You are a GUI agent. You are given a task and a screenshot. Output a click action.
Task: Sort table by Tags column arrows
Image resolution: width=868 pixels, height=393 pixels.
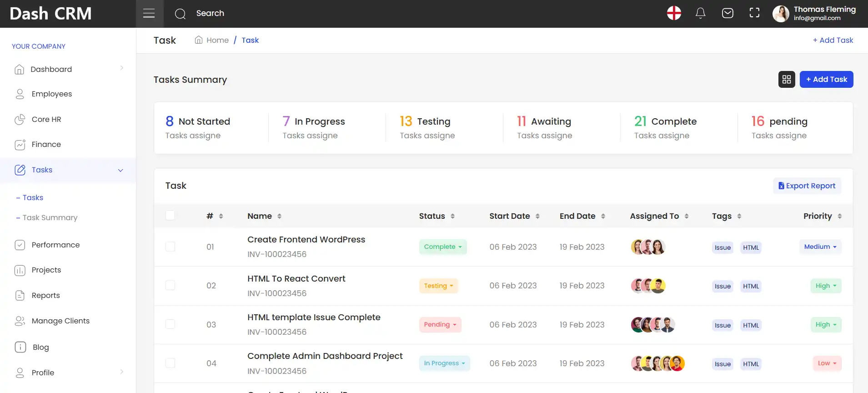point(739,216)
